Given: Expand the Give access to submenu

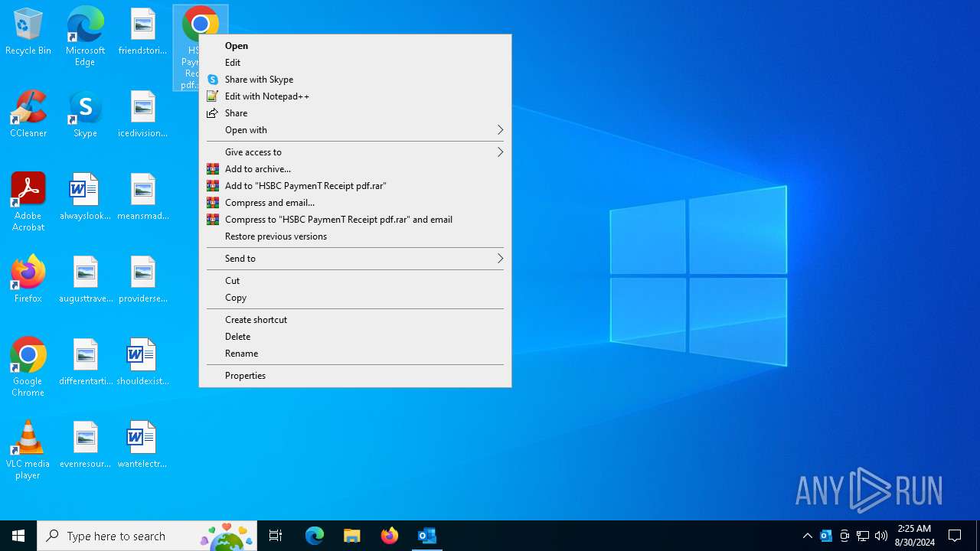Looking at the screenshot, I should (355, 152).
